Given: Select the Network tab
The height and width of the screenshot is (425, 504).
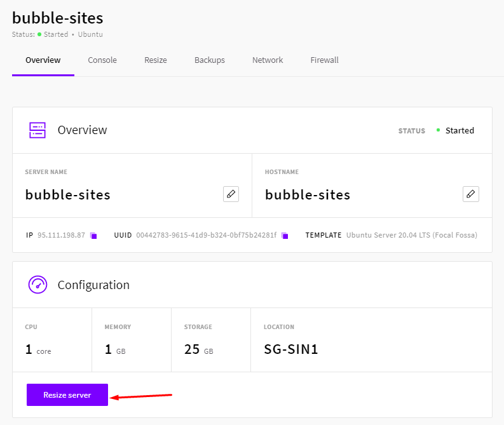Looking at the screenshot, I should click(268, 60).
